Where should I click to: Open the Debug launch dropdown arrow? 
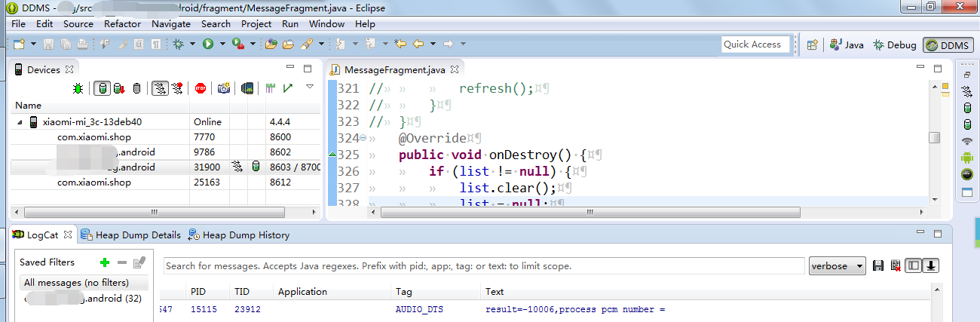pyautogui.click(x=192, y=44)
